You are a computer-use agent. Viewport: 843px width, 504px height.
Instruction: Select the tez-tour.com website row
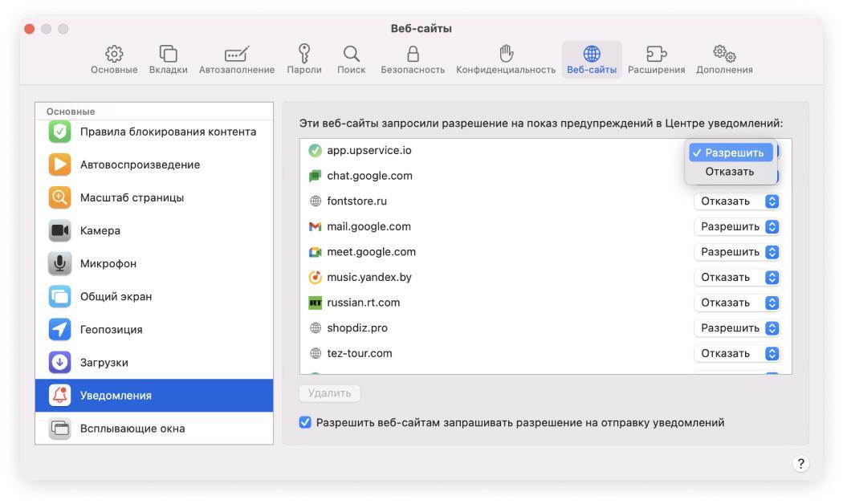[x=546, y=353]
